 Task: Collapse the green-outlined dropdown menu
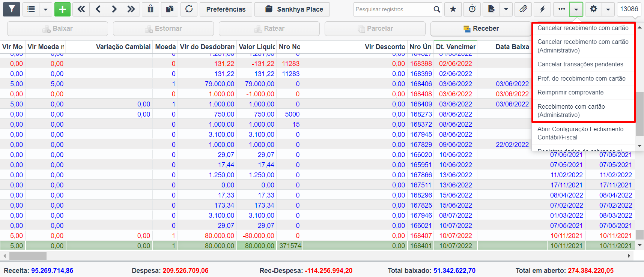(576, 9)
